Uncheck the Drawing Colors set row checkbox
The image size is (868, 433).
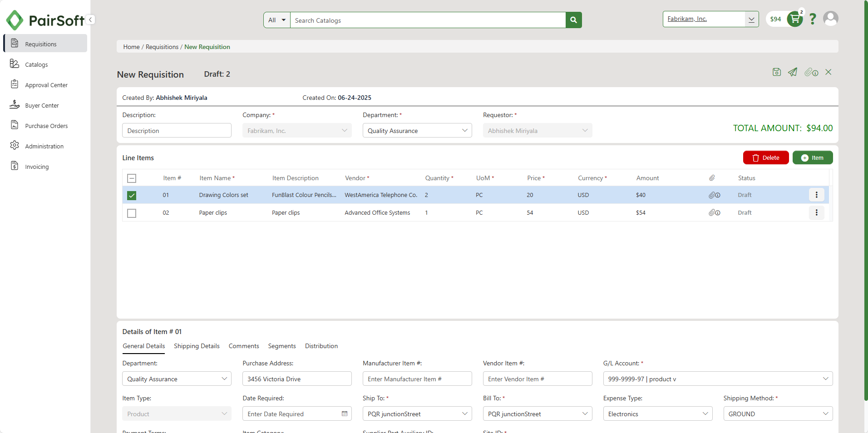(x=132, y=196)
